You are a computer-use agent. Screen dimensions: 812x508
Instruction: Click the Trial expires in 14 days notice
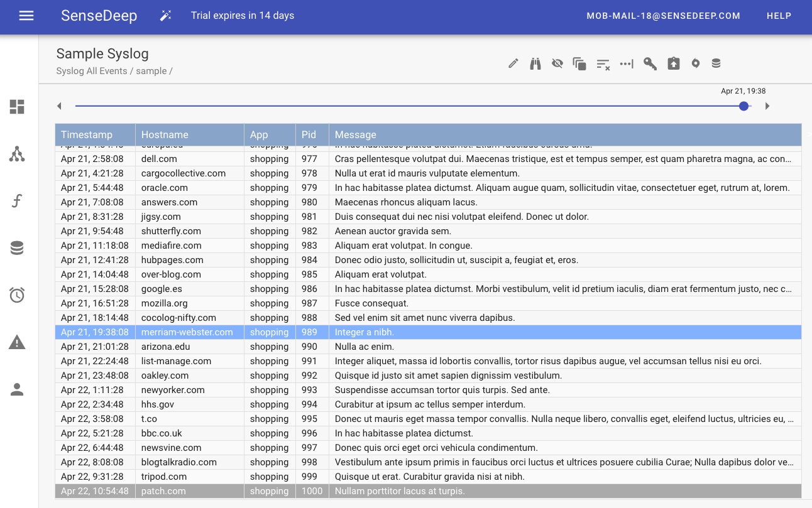[243, 16]
